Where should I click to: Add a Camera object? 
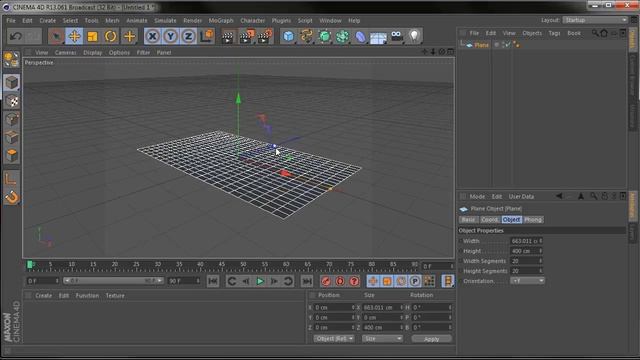pos(396,36)
